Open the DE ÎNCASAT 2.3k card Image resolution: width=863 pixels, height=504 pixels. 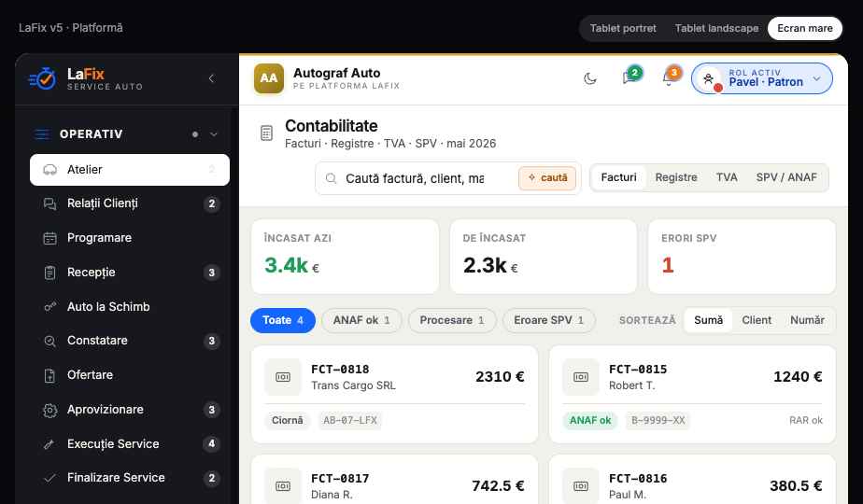[544, 257]
